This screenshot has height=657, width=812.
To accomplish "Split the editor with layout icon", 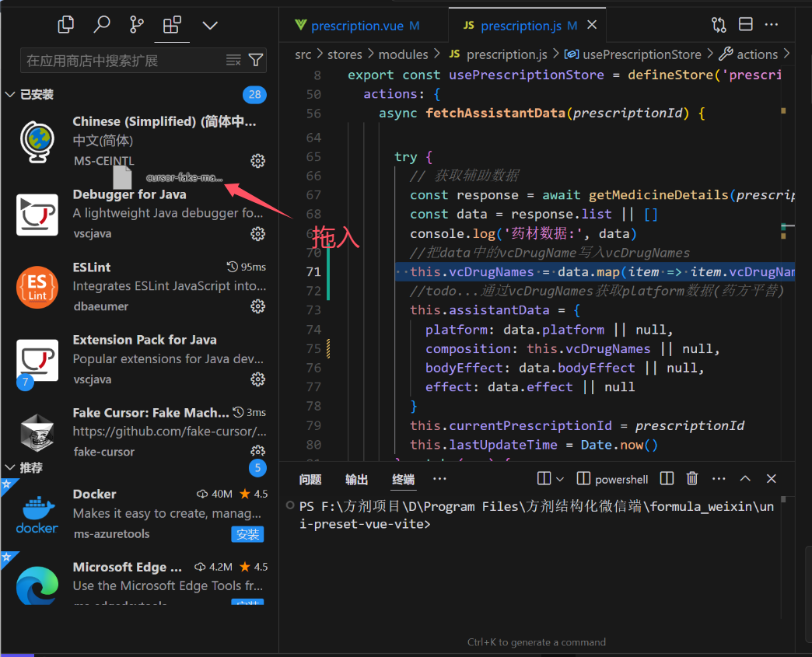I will click(745, 25).
